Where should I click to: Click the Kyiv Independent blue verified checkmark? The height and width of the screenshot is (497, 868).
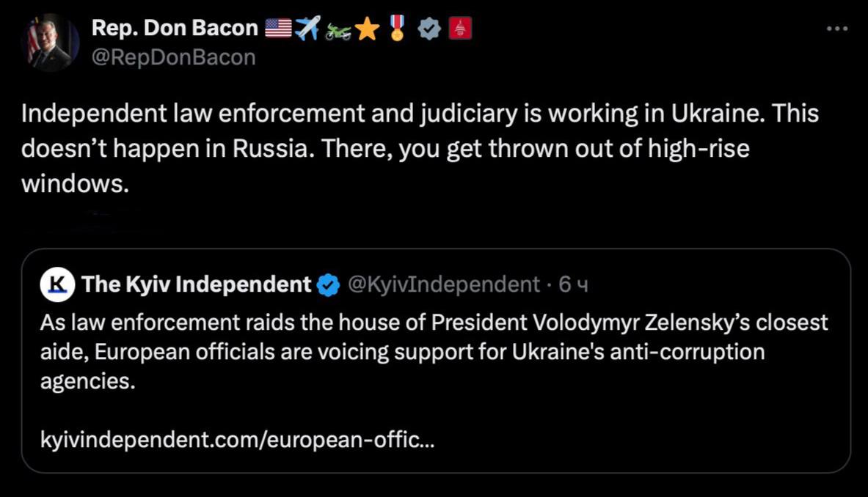[x=328, y=285]
